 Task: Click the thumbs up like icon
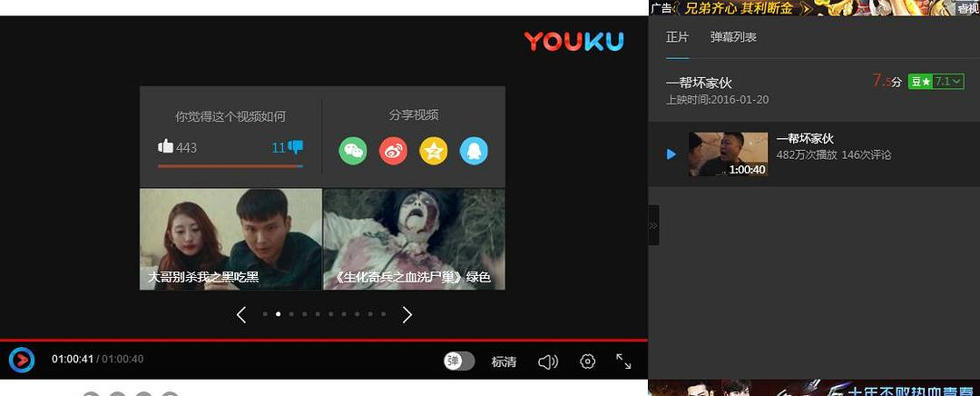tap(165, 147)
